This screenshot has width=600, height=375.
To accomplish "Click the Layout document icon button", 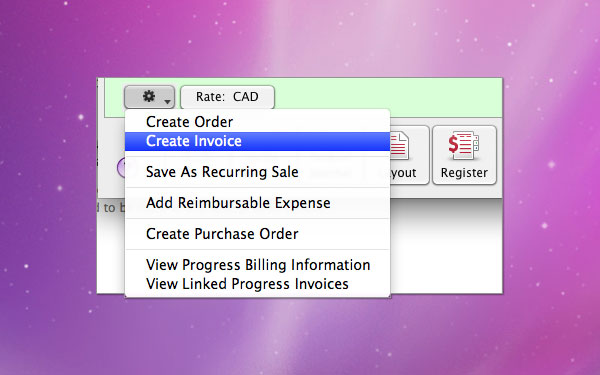I will tap(409, 155).
